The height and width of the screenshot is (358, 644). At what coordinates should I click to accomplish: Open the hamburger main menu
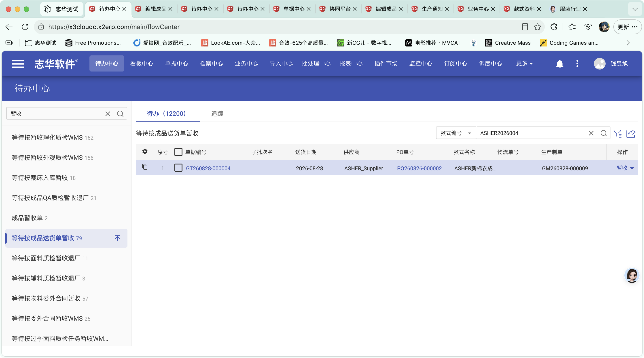[18, 64]
